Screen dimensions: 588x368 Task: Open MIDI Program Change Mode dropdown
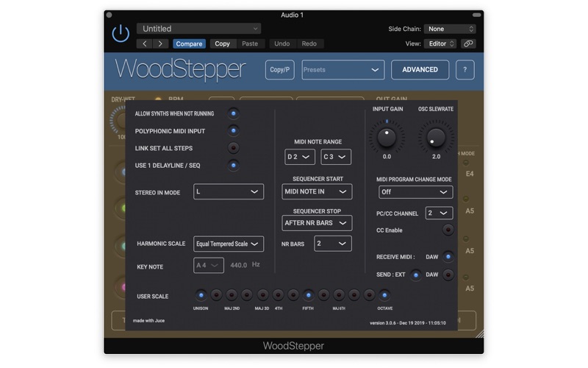(x=415, y=192)
